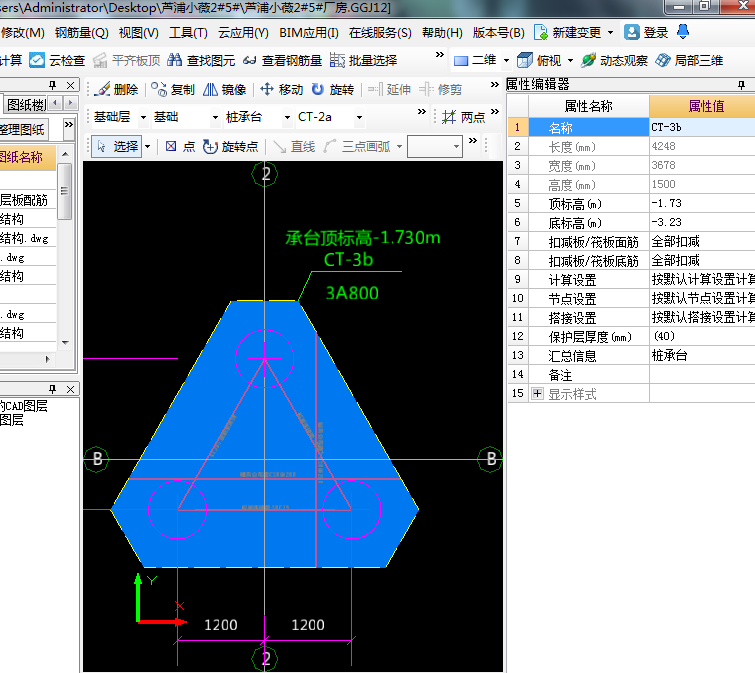The image size is (755, 673).
Task: Click the notification bell icon
Action: pos(683,32)
